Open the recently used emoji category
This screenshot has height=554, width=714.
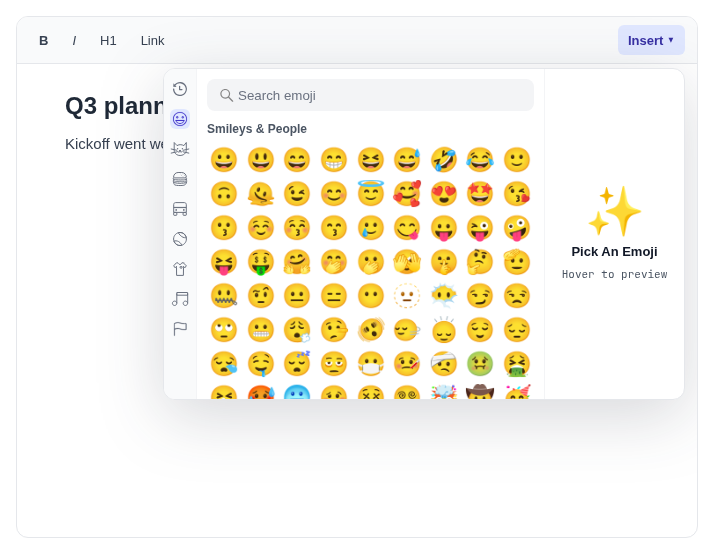coord(180,89)
